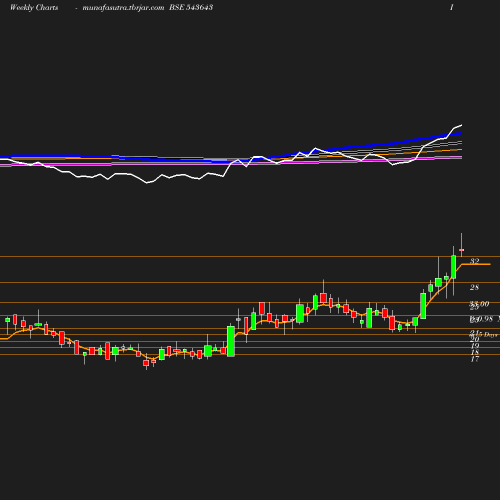Click the price level label "18"

(475, 352)
